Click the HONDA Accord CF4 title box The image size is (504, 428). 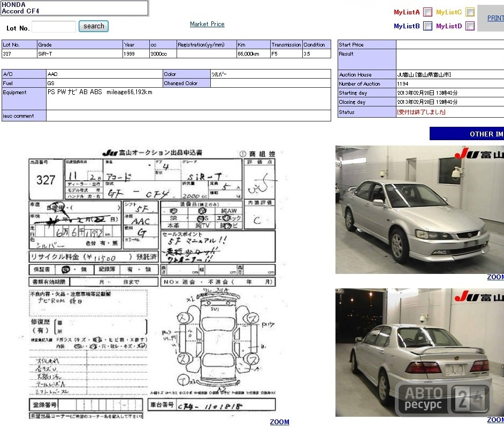pyautogui.click(x=74, y=8)
